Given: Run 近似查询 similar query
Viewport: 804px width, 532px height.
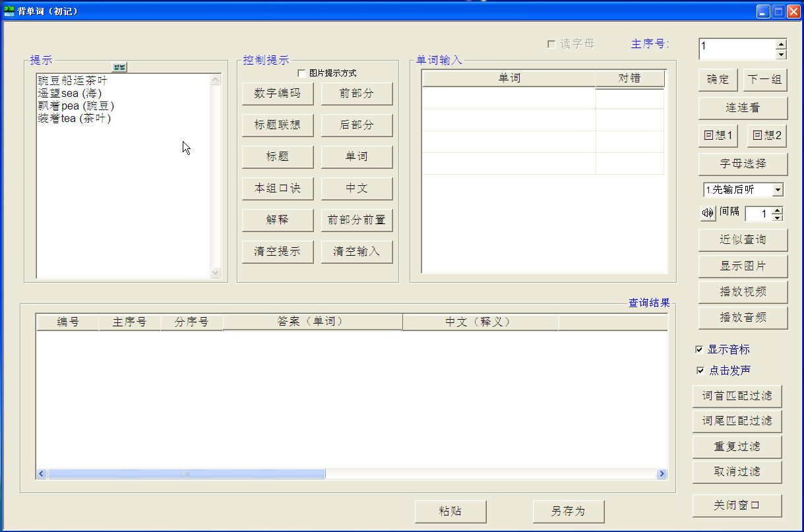Looking at the screenshot, I should coord(743,240).
